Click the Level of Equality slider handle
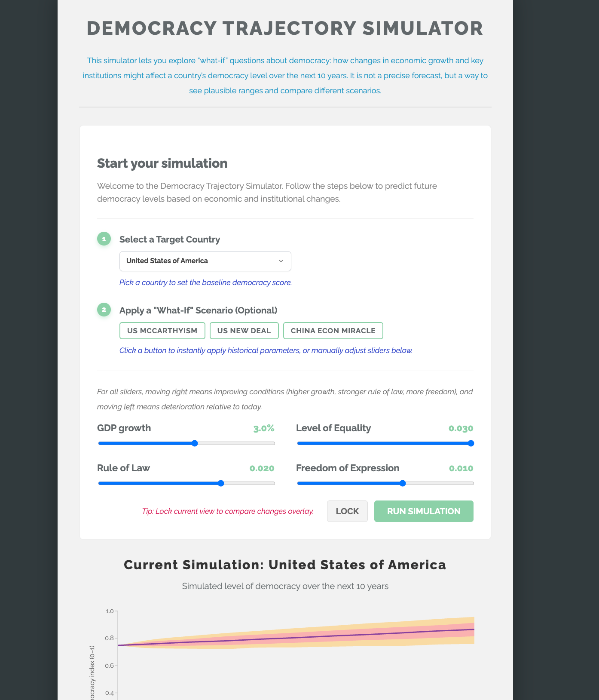Image resolution: width=599 pixels, height=700 pixels. click(x=471, y=443)
